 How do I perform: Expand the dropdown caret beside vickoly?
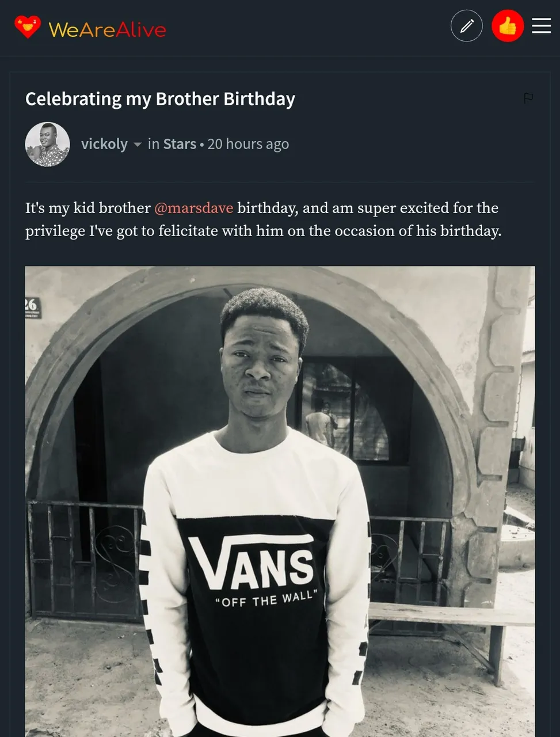click(x=138, y=145)
